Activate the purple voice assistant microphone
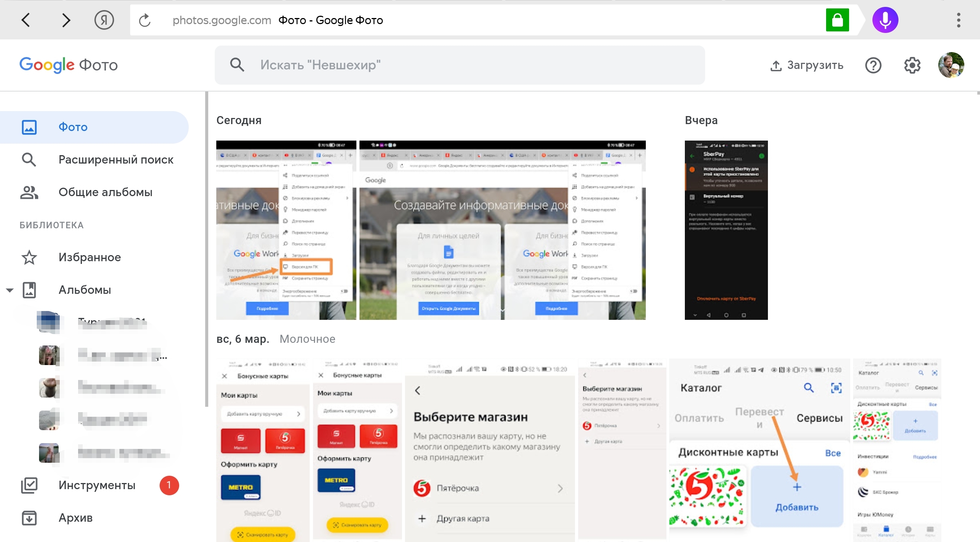 885,20
